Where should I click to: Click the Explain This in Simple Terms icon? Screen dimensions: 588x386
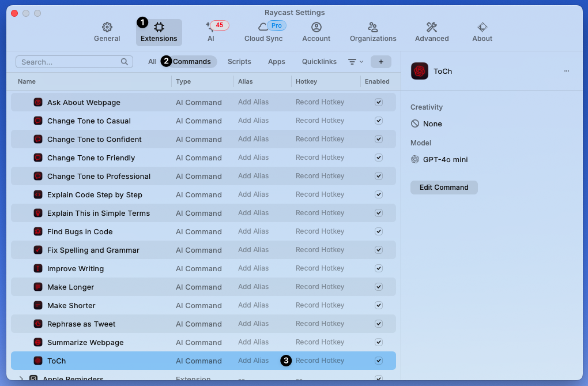pos(38,213)
